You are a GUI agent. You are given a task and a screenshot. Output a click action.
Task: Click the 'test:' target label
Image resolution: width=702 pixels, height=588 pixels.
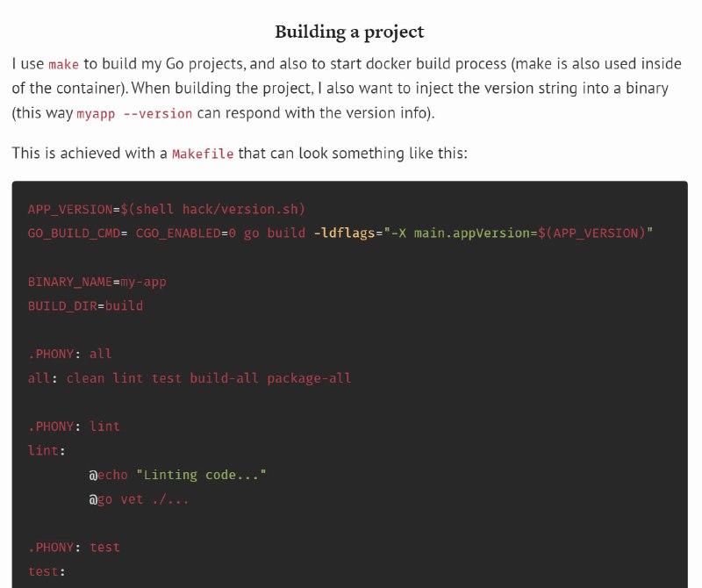[x=47, y=572]
